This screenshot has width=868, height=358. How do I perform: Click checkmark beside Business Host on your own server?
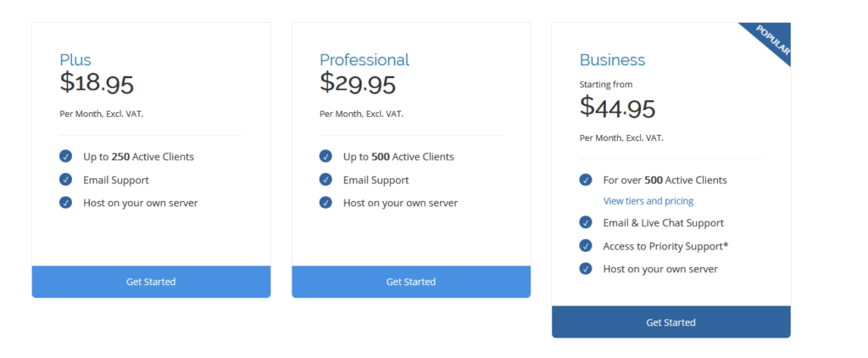(x=586, y=269)
